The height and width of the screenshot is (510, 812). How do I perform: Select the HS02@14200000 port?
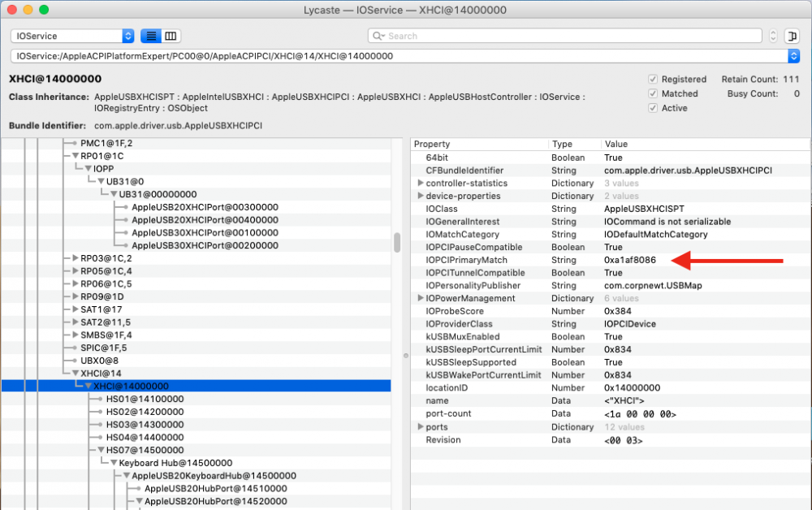pos(197,412)
